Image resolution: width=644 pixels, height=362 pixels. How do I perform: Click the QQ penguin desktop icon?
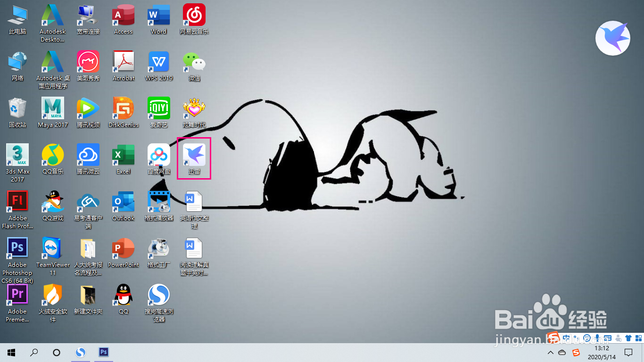(x=124, y=300)
